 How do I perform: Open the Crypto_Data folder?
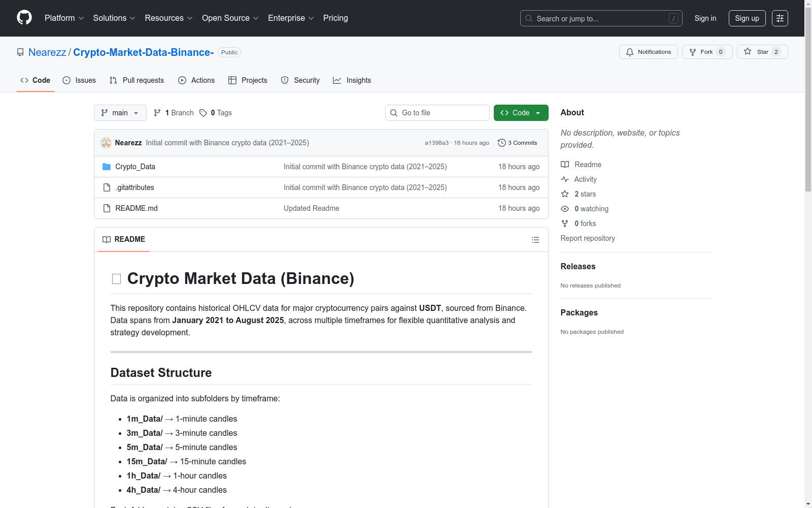136,167
